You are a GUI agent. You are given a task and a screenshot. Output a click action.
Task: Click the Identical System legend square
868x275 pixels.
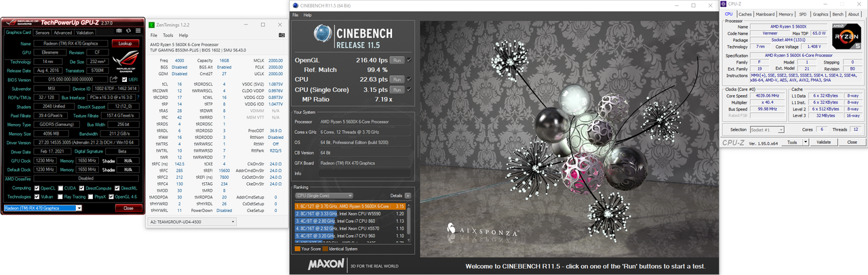click(325, 249)
